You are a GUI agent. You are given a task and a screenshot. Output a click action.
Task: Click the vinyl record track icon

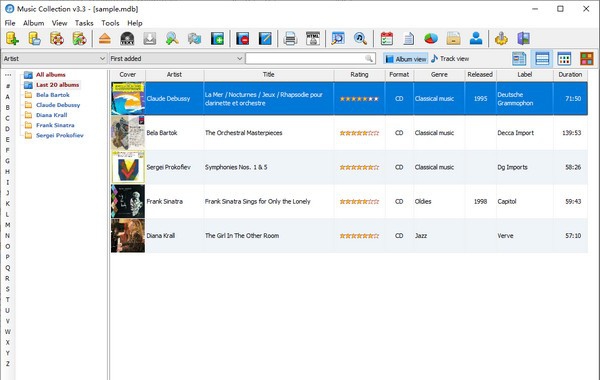(127, 39)
